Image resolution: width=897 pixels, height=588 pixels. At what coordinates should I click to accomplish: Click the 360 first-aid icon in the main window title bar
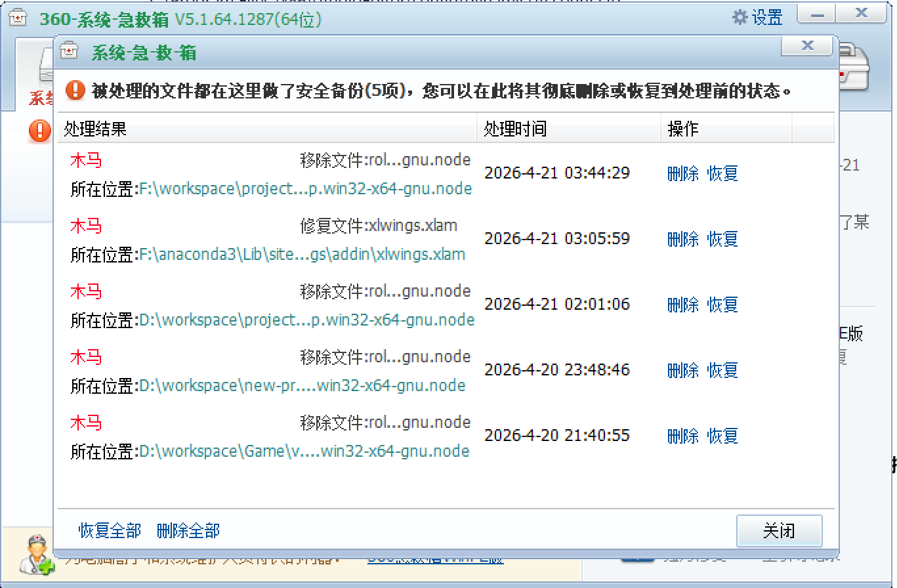click(x=18, y=18)
